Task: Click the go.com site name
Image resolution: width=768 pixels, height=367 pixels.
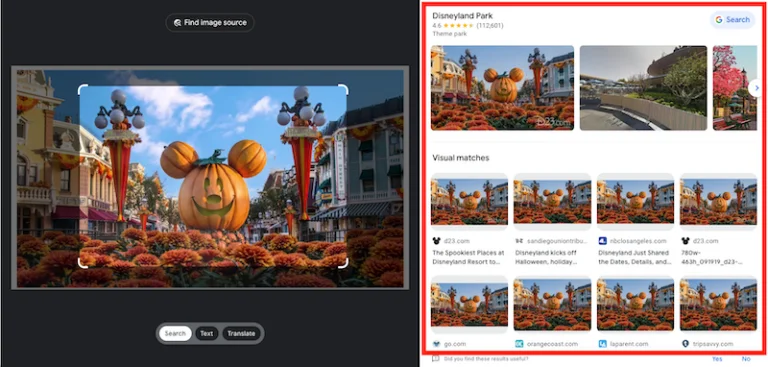Action: point(455,344)
